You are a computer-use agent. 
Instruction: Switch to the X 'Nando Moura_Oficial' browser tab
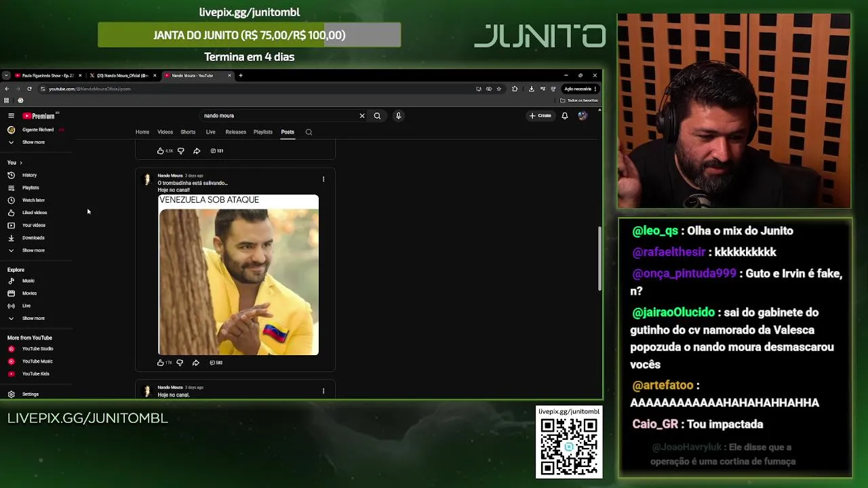pos(123,75)
